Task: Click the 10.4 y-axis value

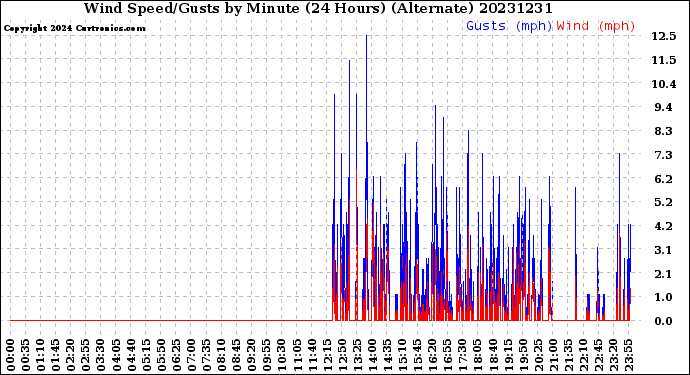Action: 664,84
